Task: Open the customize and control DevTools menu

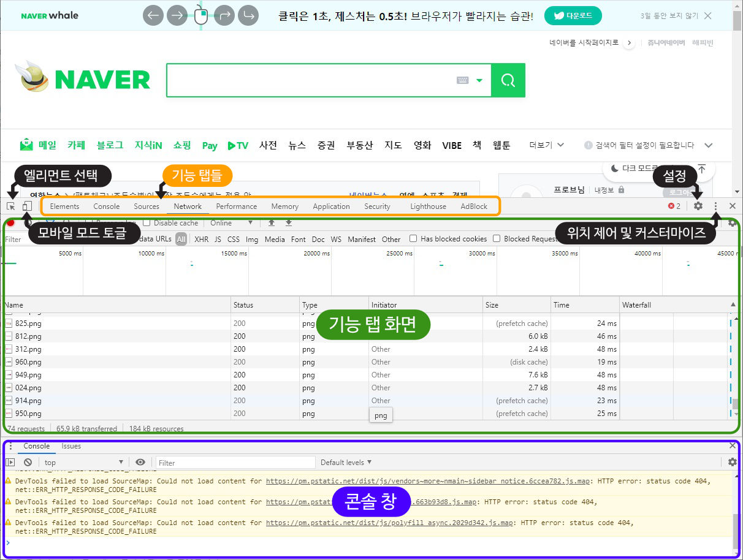Action: (716, 206)
